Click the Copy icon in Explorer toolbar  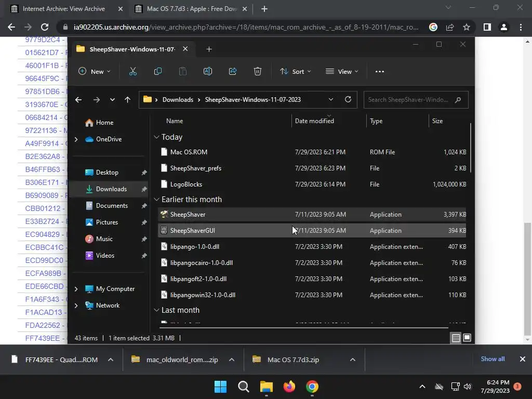click(158, 71)
